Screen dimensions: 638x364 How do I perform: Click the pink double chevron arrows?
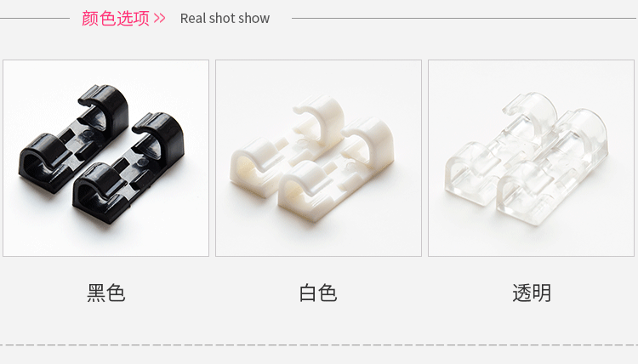pyautogui.click(x=160, y=19)
